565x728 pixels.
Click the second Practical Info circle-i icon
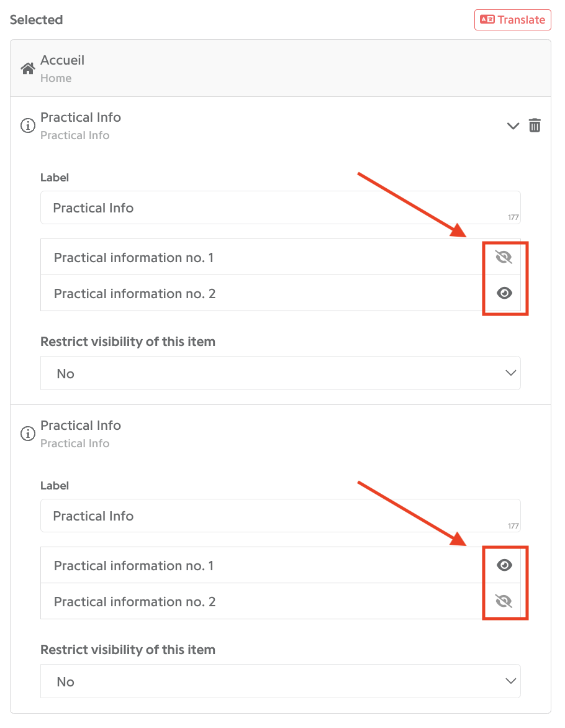(x=28, y=434)
